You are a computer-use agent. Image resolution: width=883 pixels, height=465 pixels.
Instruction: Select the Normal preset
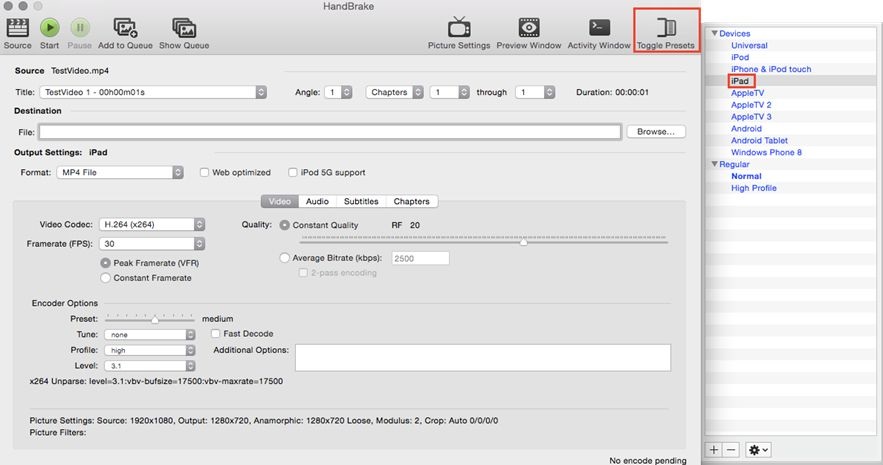[746, 176]
